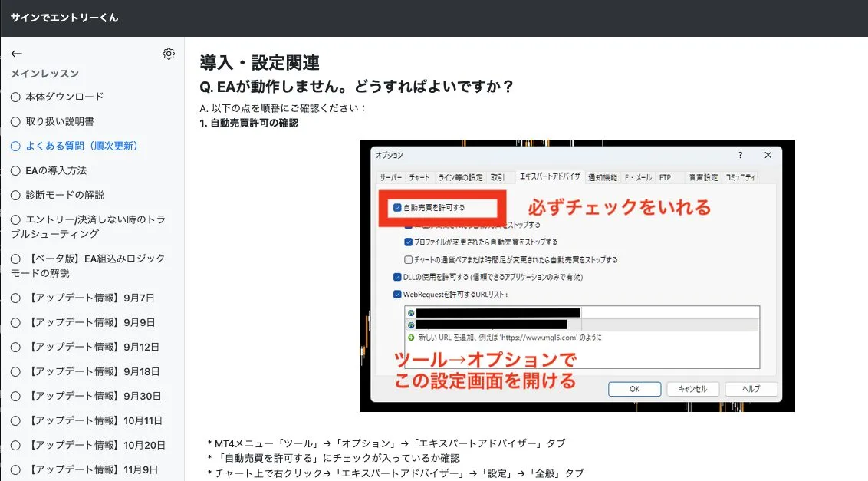The image size is (868, 481).
Task: Click the サインでエントリーくん title in header
Action: click(64, 18)
